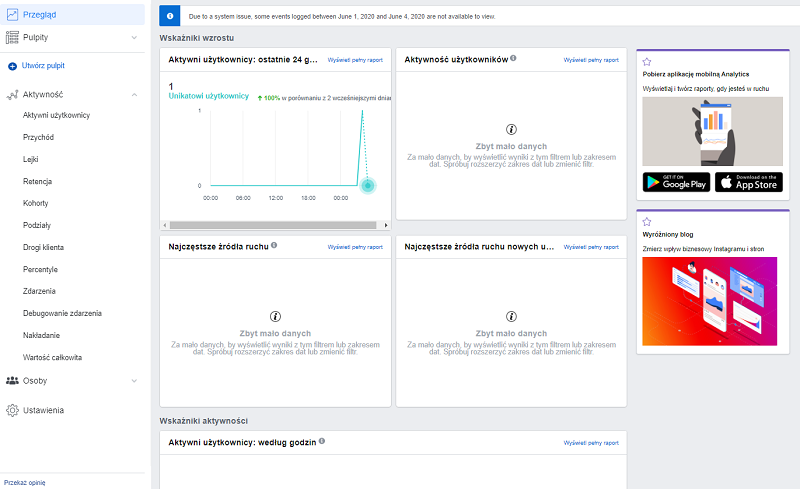Click info icon beside według godzin title
The height and width of the screenshot is (489, 800).
coord(322,441)
